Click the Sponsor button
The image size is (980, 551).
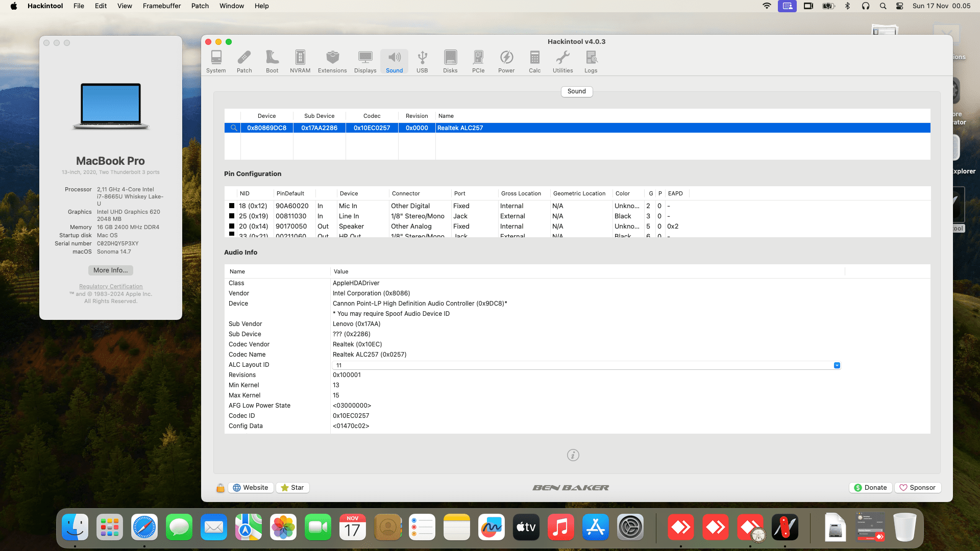(917, 488)
